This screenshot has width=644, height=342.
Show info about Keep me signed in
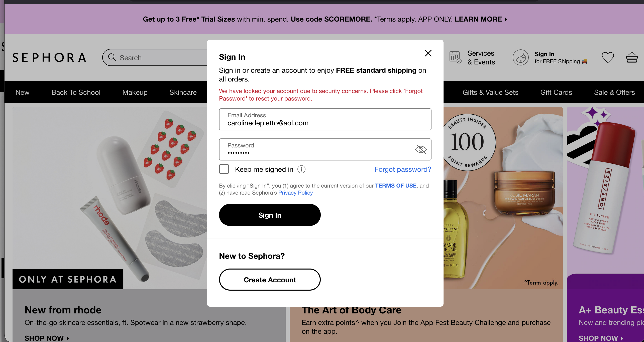(301, 169)
